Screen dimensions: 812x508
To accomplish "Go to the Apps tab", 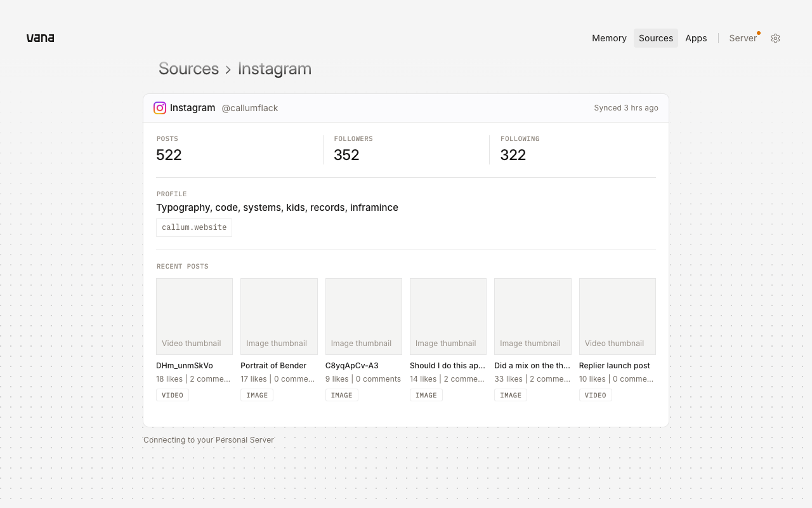I will (696, 38).
